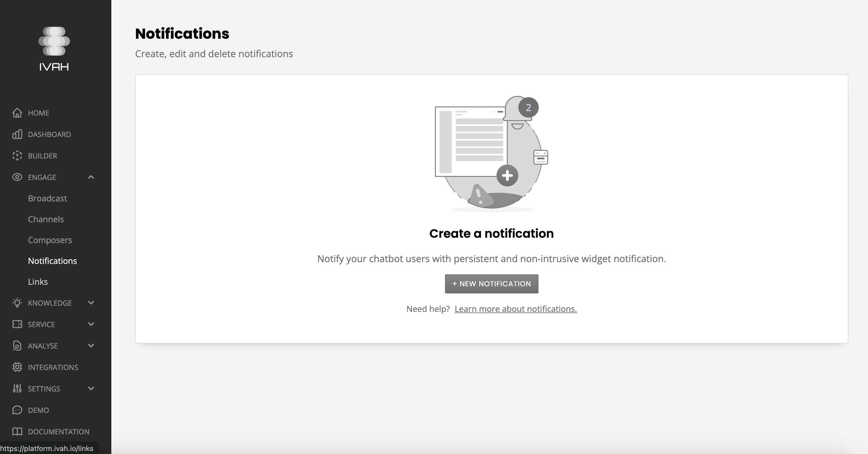Click the Home house icon
Image resolution: width=868 pixels, height=454 pixels.
pyautogui.click(x=17, y=113)
